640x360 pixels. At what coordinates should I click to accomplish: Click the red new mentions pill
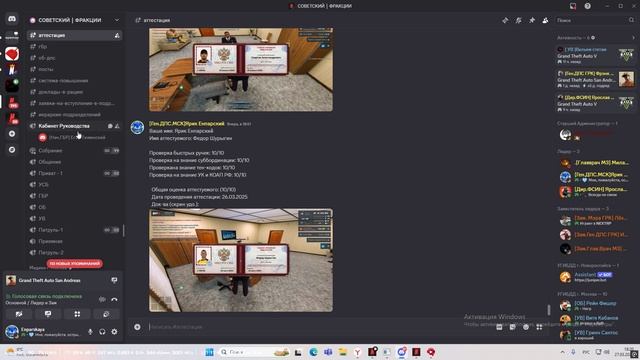tap(75, 264)
